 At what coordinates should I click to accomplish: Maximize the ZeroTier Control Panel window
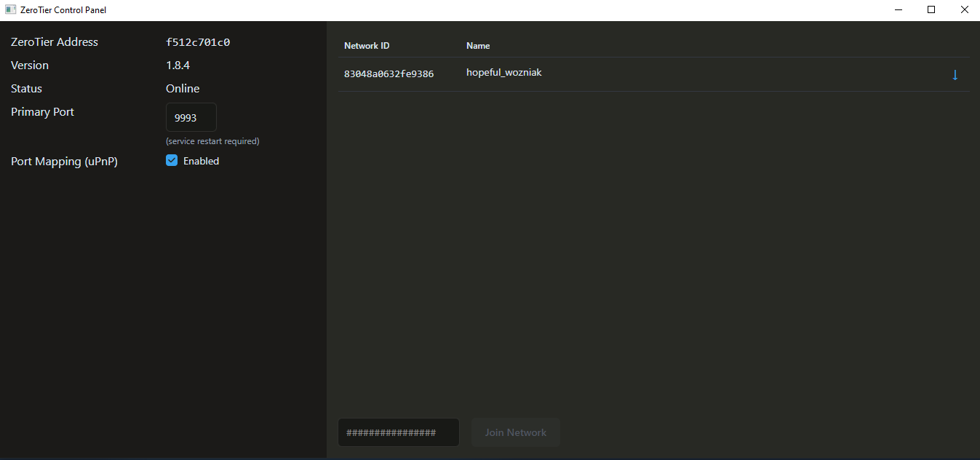click(x=931, y=10)
